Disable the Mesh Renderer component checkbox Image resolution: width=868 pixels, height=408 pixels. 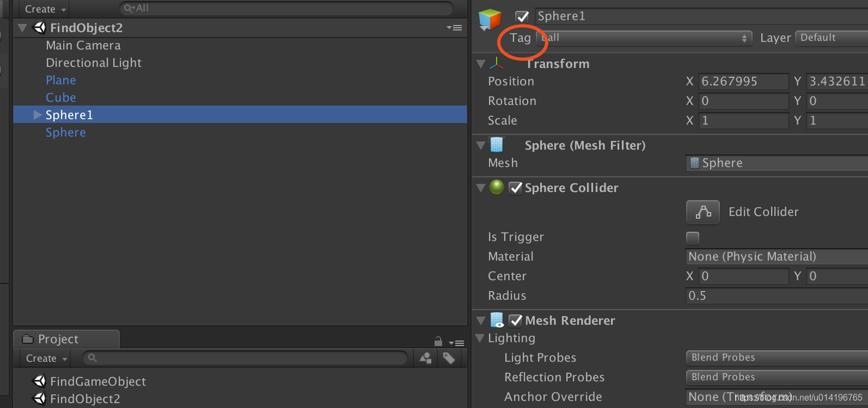click(x=515, y=320)
